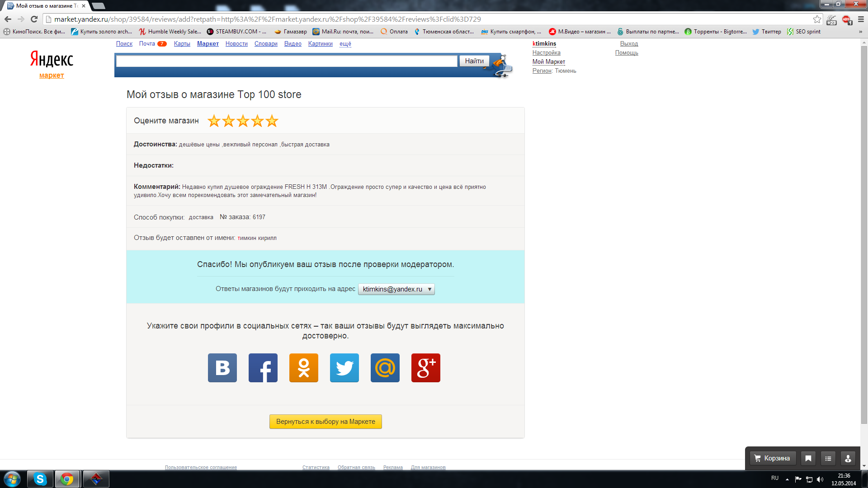
Task: Click inside the Yandex Market search field
Action: click(286, 61)
